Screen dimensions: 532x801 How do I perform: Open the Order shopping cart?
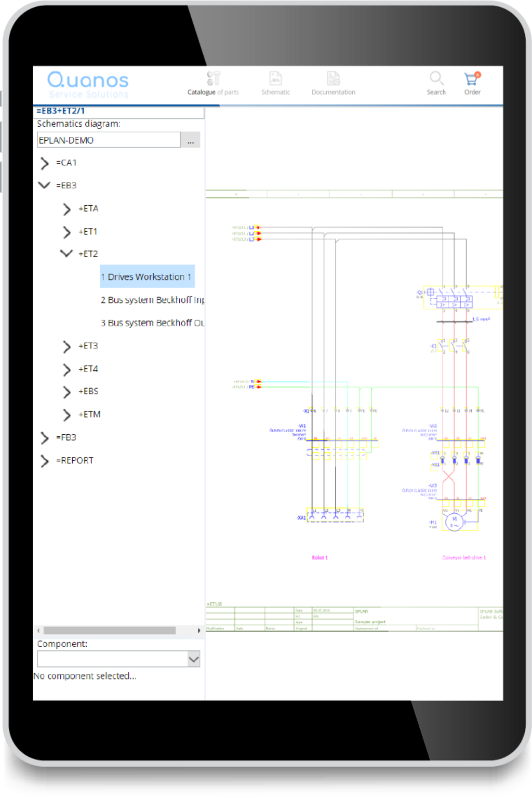tap(472, 78)
